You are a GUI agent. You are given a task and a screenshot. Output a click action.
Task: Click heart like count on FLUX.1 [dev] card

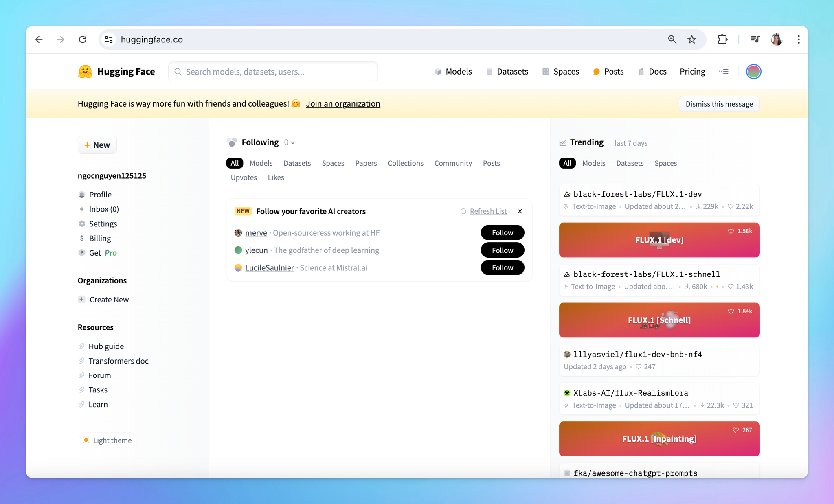[740, 231]
